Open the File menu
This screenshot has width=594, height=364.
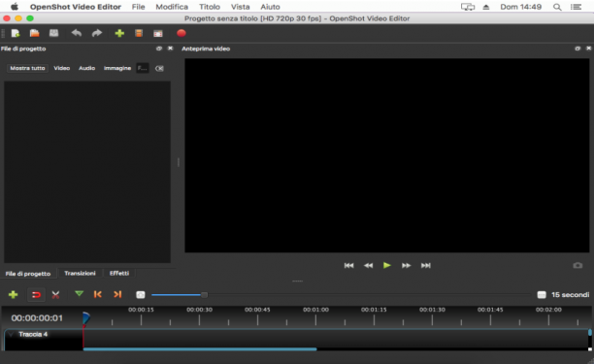[138, 7]
